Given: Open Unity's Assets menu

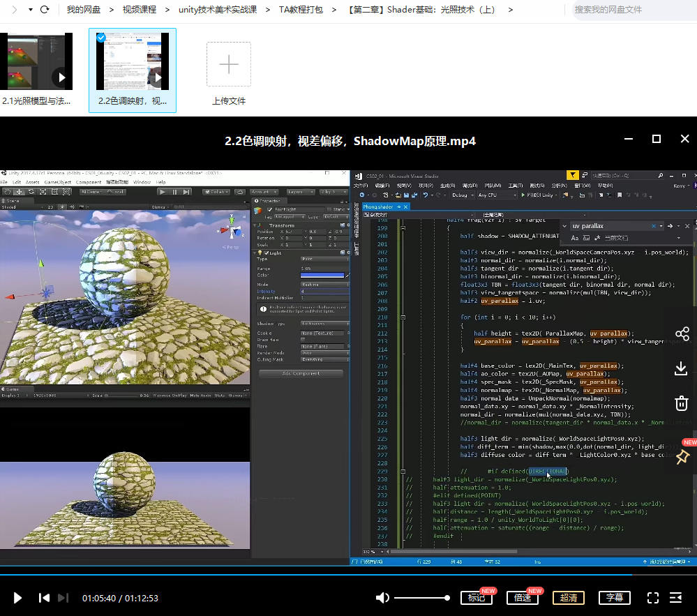Looking at the screenshot, I should coord(33,182).
